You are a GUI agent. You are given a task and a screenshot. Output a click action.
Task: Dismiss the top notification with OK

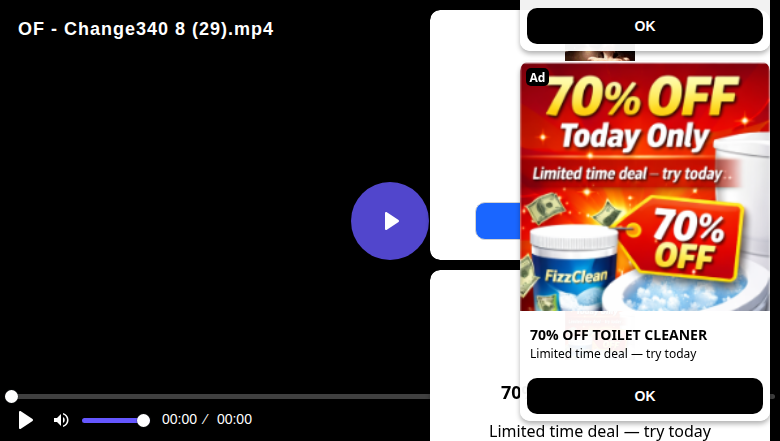point(645,26)
